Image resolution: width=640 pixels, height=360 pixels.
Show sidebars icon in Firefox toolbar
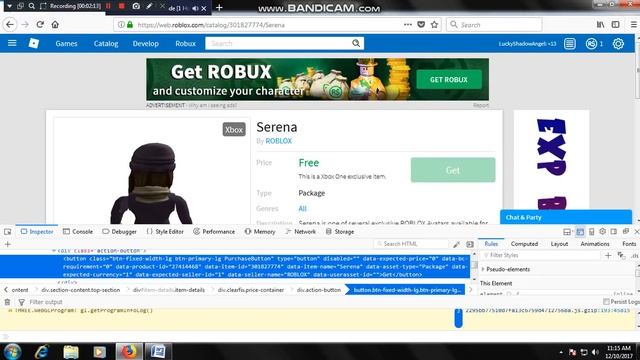click(616, 24)
